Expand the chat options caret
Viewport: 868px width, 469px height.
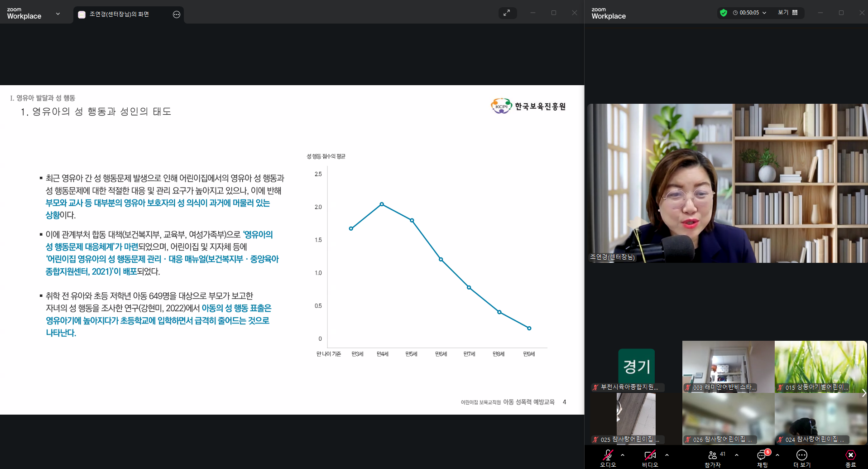coord(777,455)
